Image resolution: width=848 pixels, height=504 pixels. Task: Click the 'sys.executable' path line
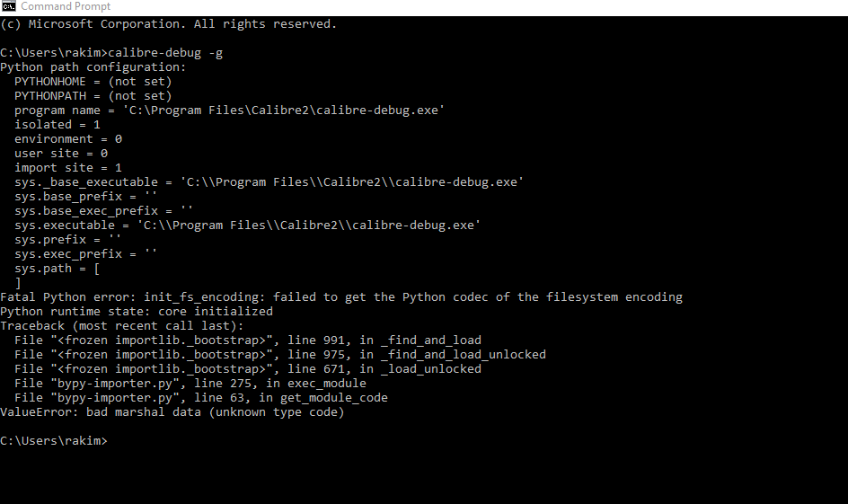pyautogui.click(x=248, y=225)
